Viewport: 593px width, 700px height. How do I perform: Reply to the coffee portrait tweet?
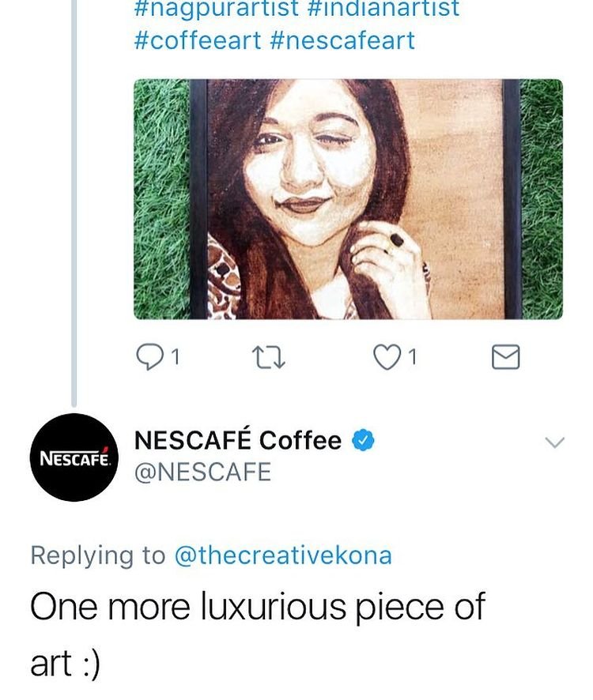149,359
